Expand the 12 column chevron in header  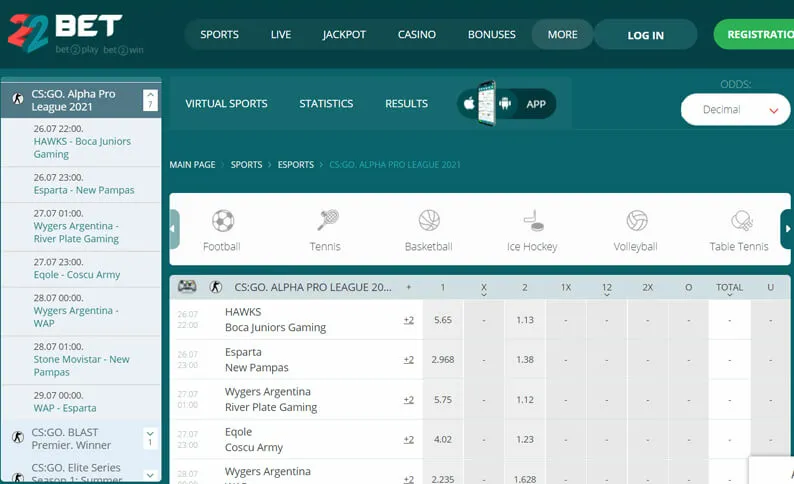607,295
